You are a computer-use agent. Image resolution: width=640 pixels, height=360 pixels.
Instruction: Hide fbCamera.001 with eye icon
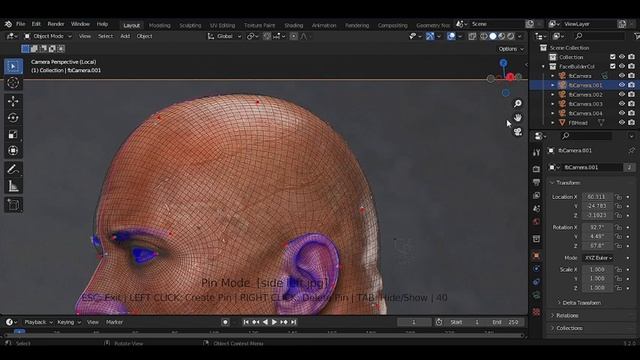pos(622,85)
